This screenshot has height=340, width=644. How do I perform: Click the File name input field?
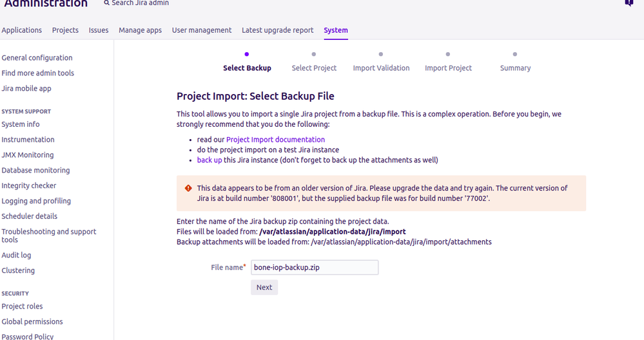tap(315, 267)
